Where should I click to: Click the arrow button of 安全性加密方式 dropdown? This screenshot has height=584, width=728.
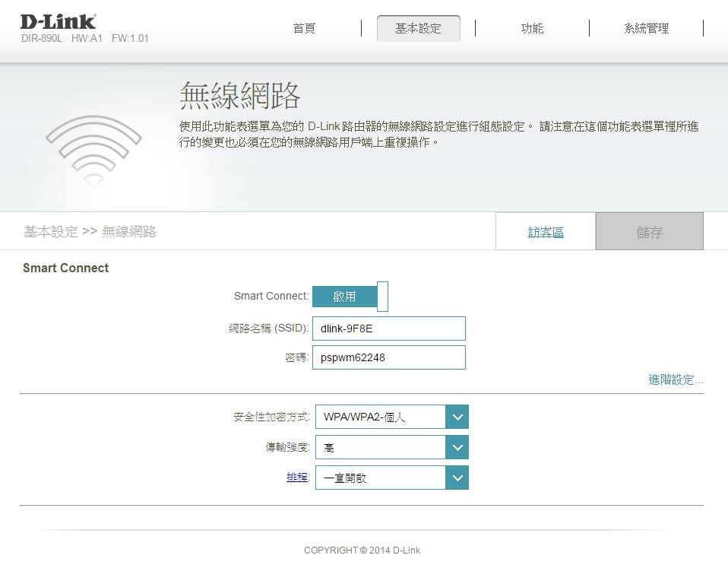(457, 417)
